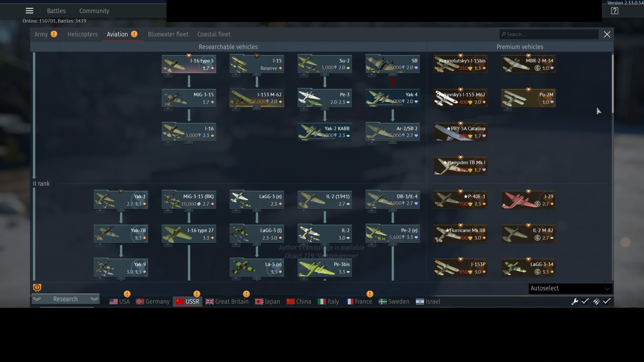Click the Research button
Image resolution: width=644 pixels, height=362 pixels.
pos(65,299)
